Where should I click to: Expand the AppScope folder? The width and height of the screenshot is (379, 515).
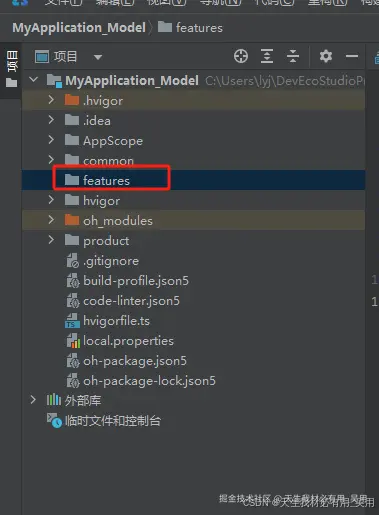point(51,140)
